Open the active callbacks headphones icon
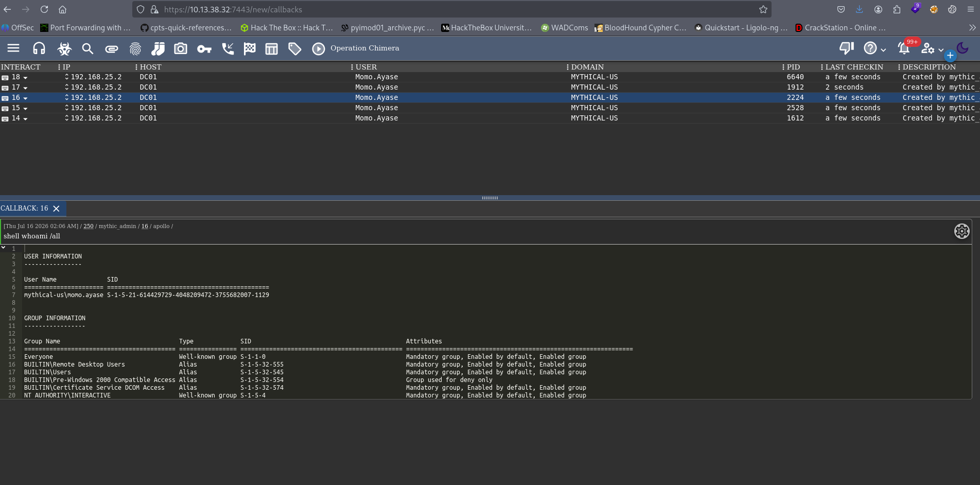This screenshot has height=485, width=980. click(39, 48)
